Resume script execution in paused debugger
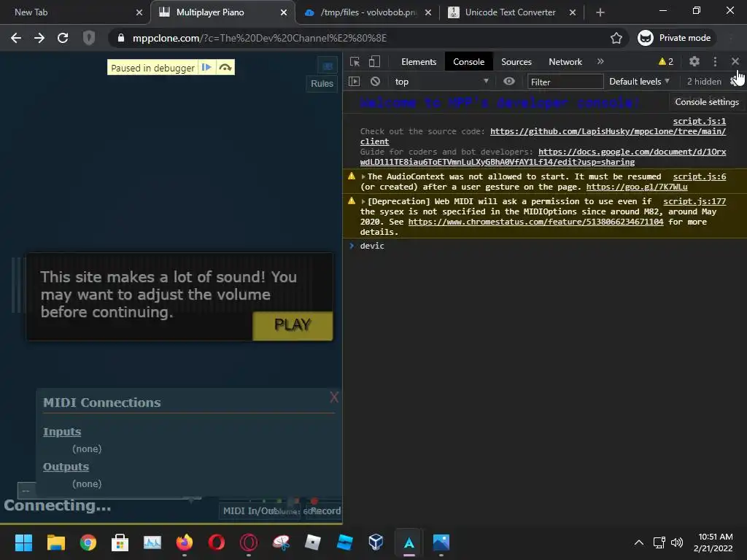 (x=206, y=68)
